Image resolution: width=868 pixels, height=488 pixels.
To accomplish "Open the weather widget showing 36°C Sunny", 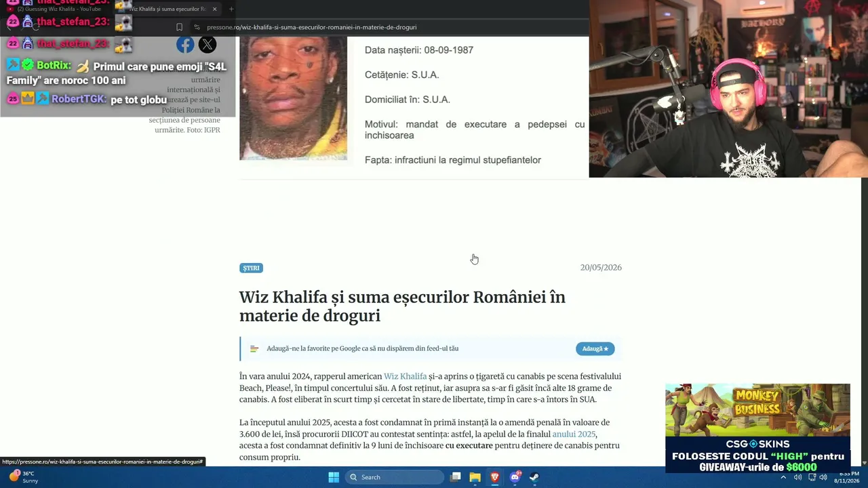I will point(23,477).
